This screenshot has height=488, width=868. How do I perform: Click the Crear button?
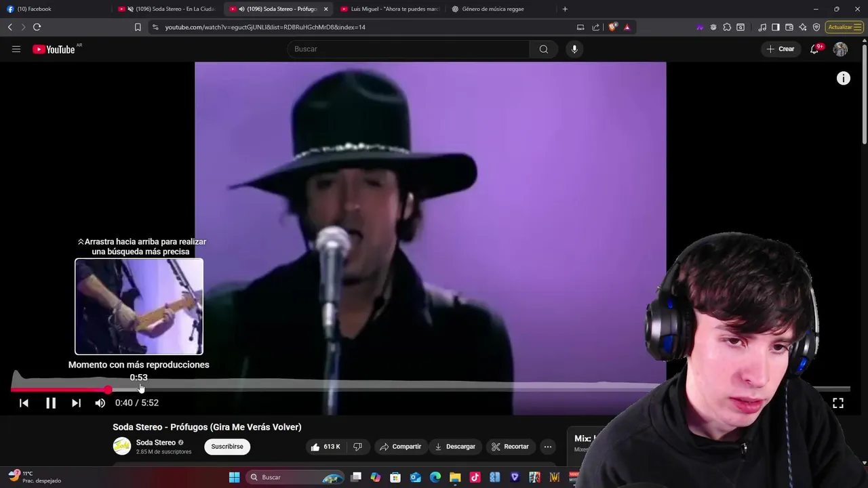[781, 49]
